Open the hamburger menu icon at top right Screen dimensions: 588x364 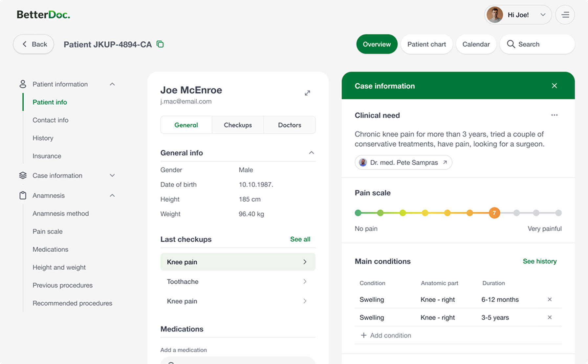565,15
